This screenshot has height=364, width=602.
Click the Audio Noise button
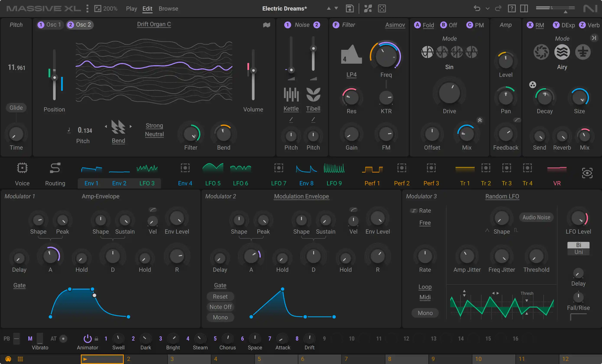pyautogui.click(x=536, y=217)
